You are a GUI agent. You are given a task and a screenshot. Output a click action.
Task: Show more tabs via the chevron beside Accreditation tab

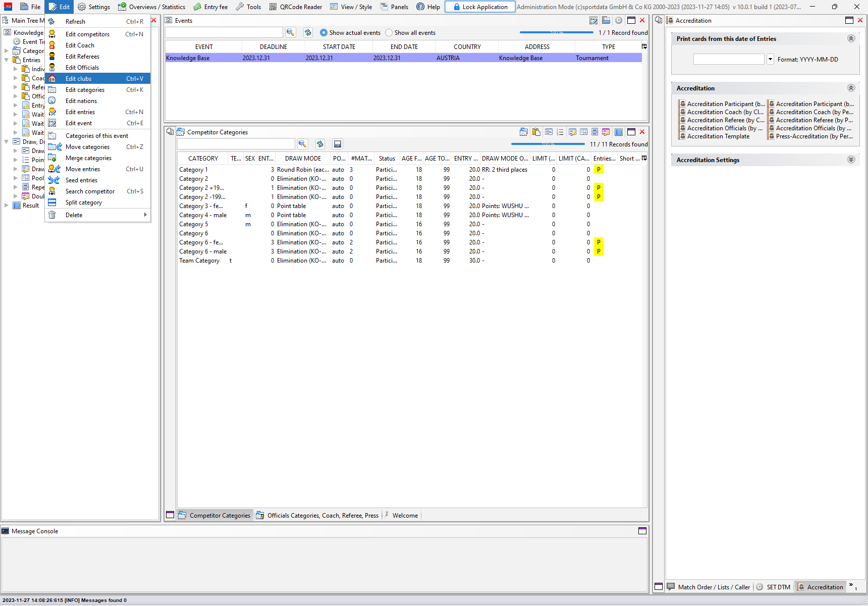(x=852, y=585)
